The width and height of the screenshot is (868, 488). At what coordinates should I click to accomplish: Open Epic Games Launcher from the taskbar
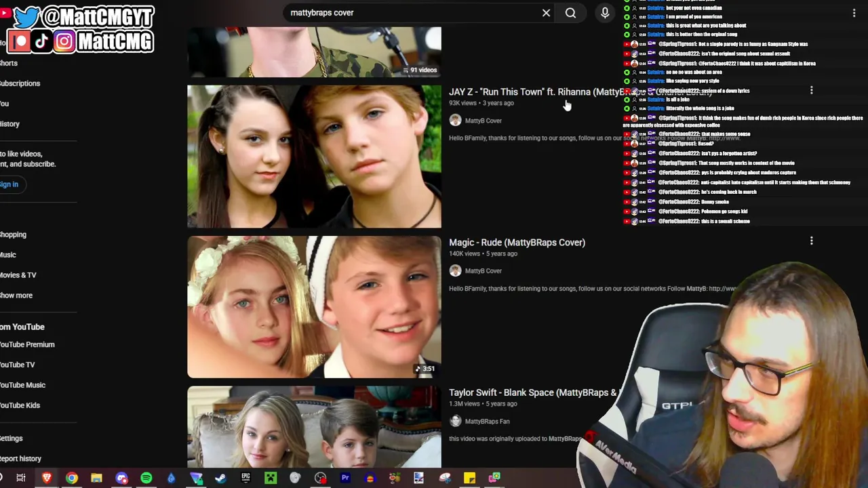point(245,478)
